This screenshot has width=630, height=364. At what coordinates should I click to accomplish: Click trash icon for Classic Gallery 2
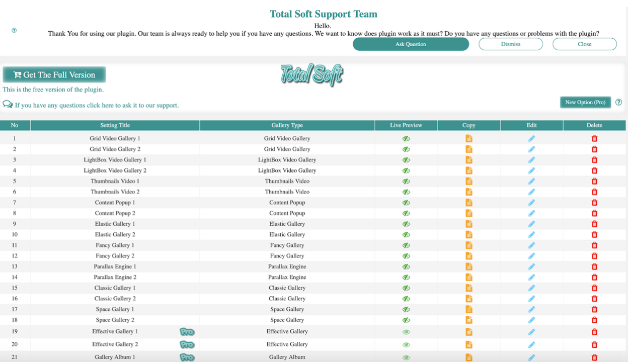[x=596, y=299]
